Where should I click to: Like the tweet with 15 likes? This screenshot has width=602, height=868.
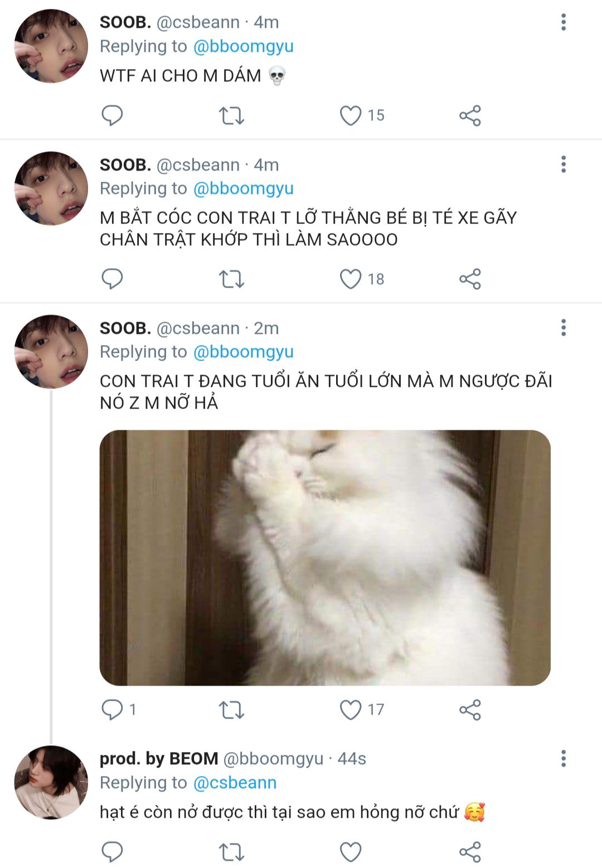(x=351, y=115)
